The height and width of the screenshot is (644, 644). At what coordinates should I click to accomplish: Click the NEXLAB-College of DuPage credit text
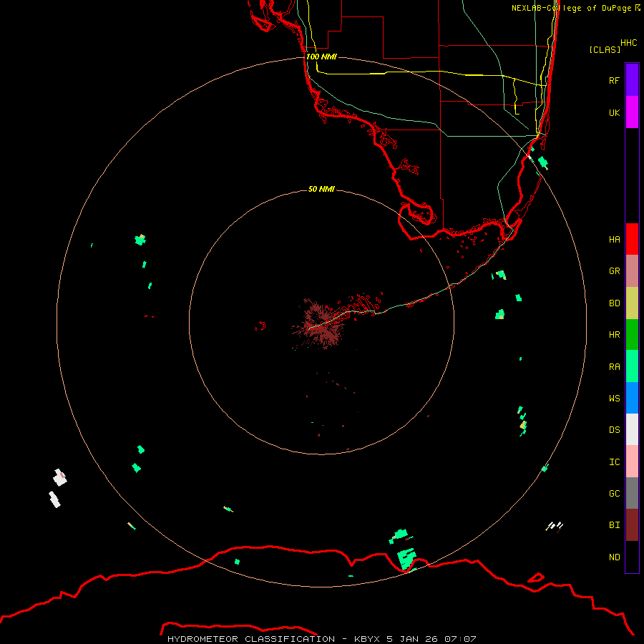click(575, 8)
